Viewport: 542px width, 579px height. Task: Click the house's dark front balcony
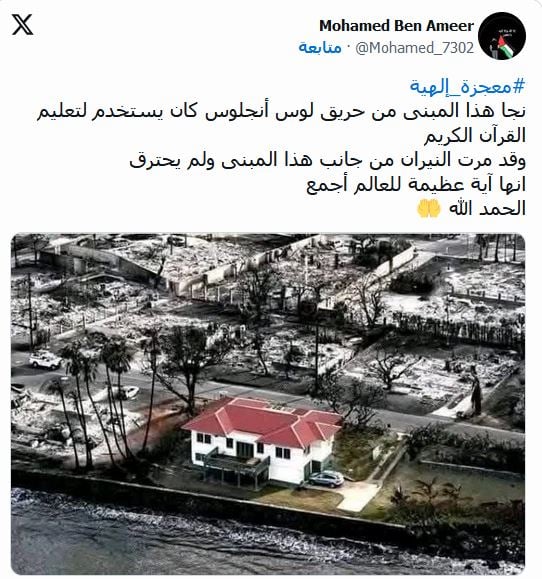[x=236, y=462]
